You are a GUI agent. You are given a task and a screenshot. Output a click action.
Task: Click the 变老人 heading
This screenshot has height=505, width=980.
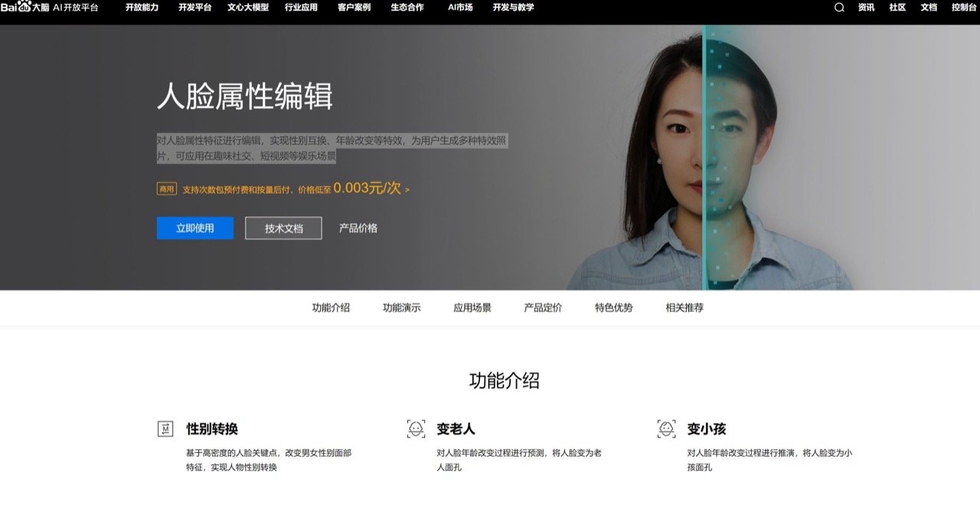(x=456, y=429)
